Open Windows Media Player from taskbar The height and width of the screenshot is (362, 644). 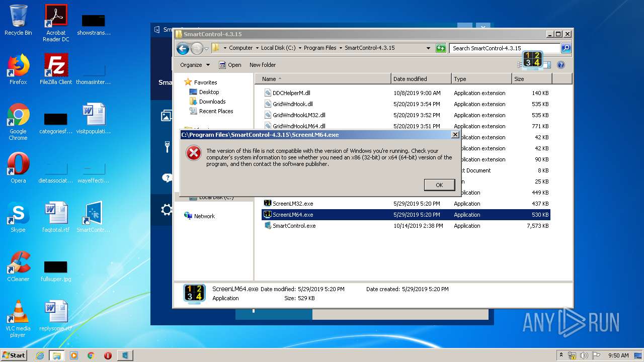74,355
